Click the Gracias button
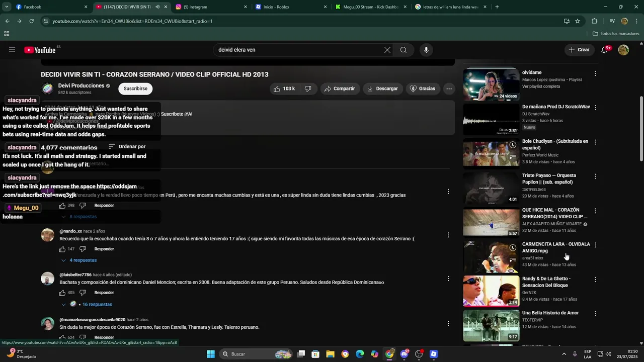 [x=423, y=88]
